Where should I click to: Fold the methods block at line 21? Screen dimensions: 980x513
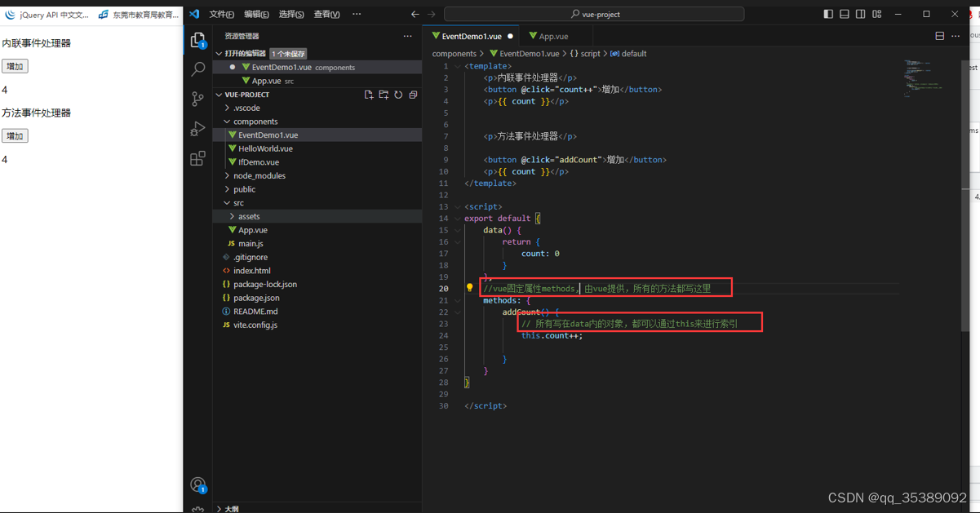(458, 300)
